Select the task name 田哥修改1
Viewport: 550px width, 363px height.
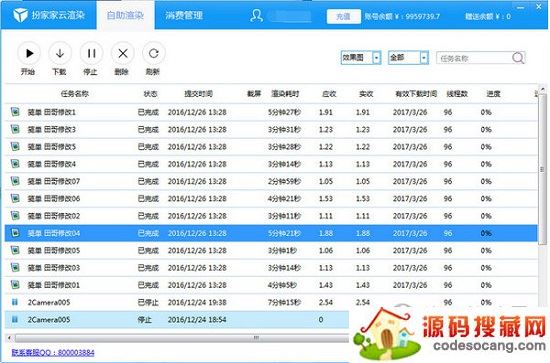[52, 112]
